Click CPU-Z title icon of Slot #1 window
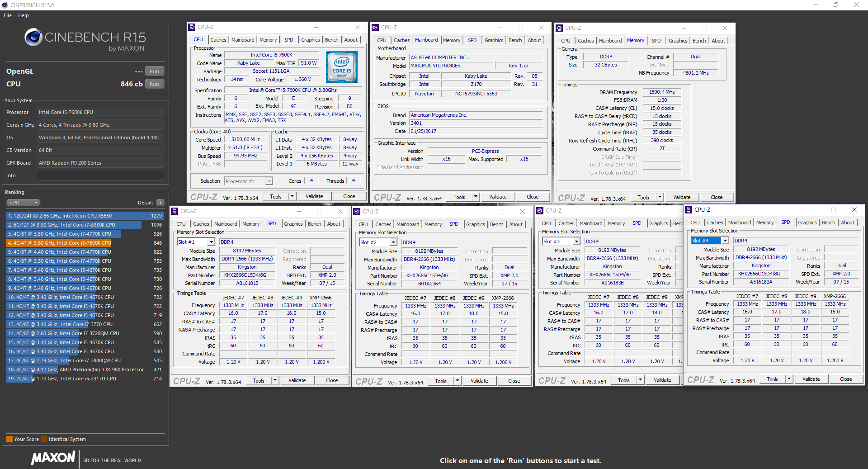This screenshot has width=868, height=469. (x=175, y=211)
